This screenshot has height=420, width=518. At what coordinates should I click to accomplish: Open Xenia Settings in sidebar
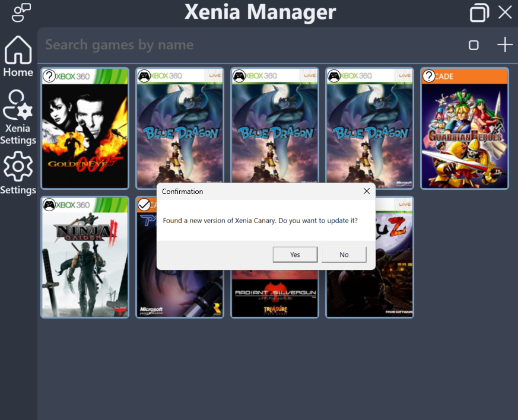tap(18, 117)
